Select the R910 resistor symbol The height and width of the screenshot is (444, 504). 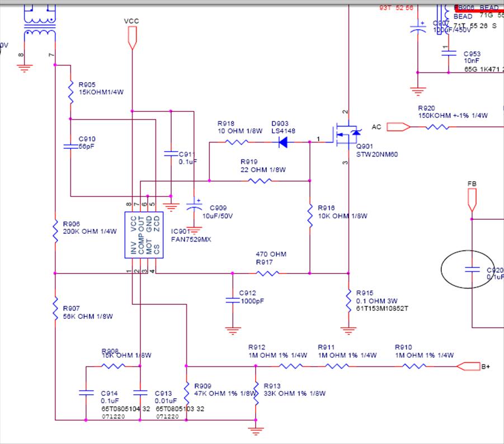point(414,366)
